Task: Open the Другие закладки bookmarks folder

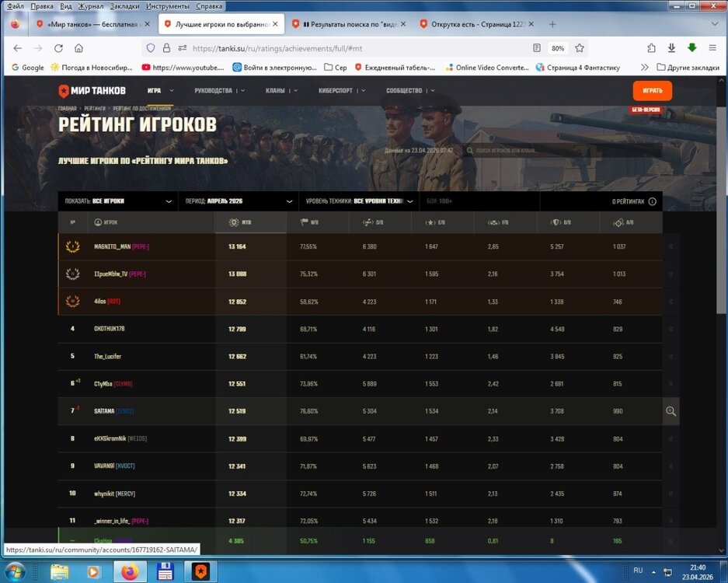Action: 688,68
